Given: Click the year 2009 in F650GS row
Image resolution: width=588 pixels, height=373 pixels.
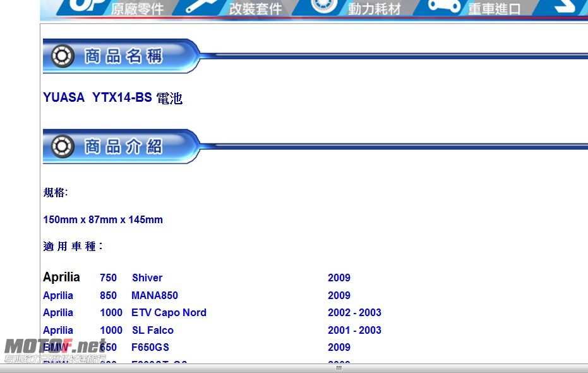Looking at the screenshot, I should 339,347.
